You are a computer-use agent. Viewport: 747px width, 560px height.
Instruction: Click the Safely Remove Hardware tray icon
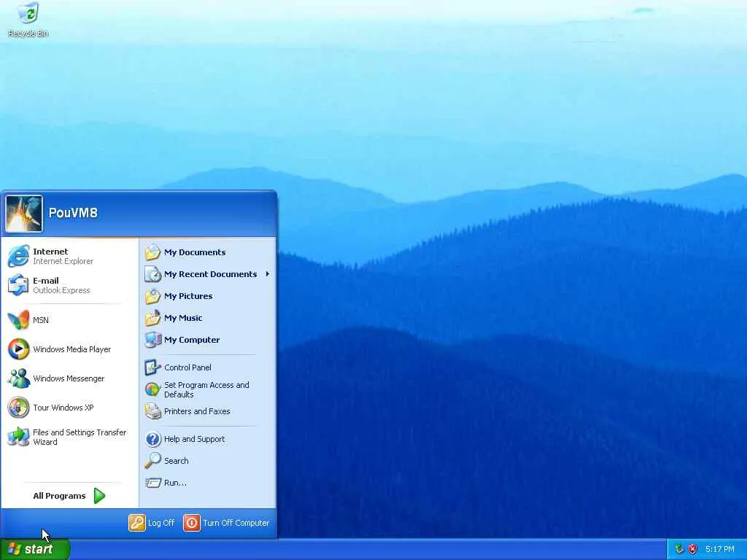[679, 549]
